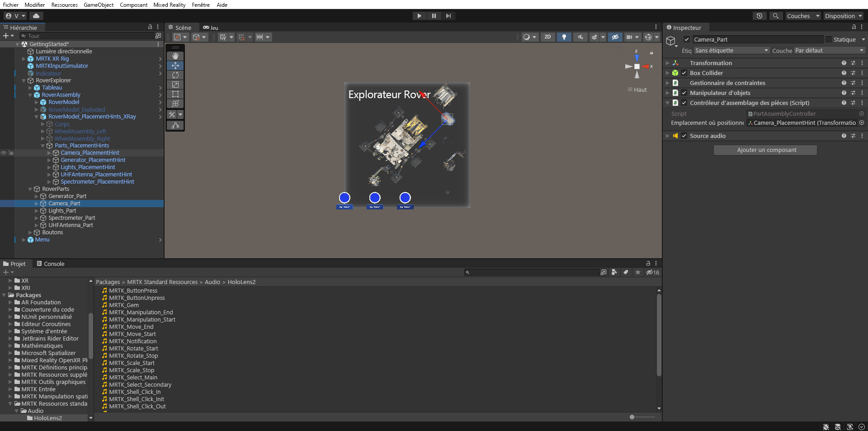
Task: Select the Rotate tool
Action: (175, 75)
